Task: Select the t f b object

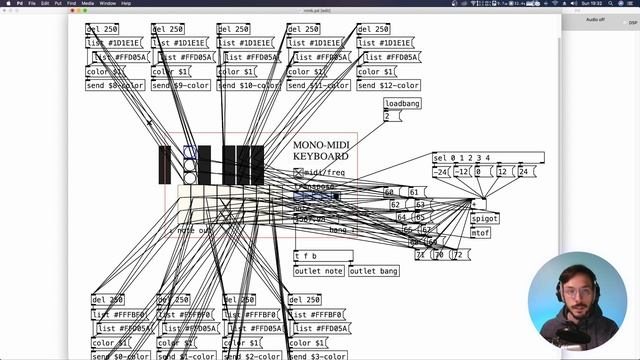Action: pos(323,256)
